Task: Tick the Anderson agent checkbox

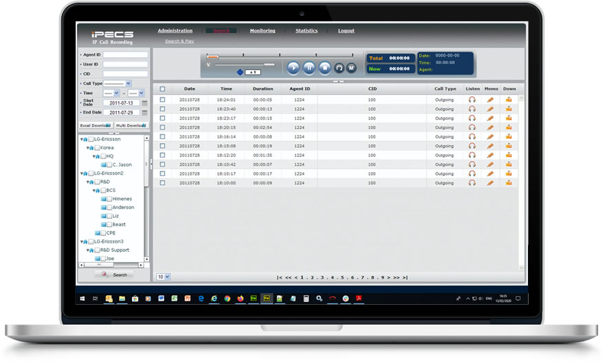Action: point(109,207)
